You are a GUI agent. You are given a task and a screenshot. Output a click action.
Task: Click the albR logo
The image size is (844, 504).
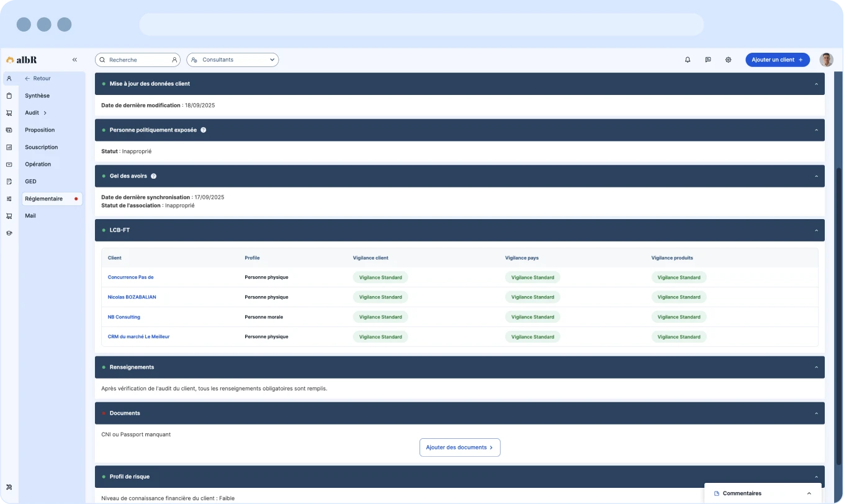pos(22,60)
